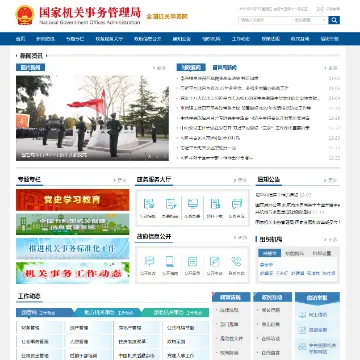Open the 政府采购 category cell

tap(186, 342)
